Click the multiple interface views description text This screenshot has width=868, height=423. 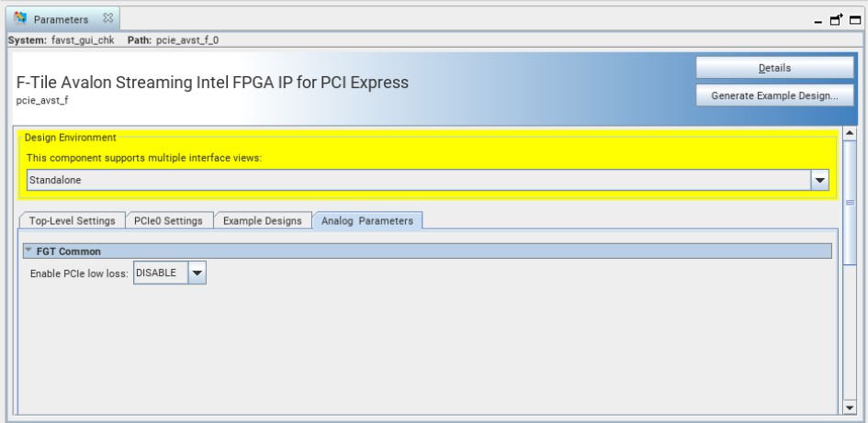pos(144,158)
